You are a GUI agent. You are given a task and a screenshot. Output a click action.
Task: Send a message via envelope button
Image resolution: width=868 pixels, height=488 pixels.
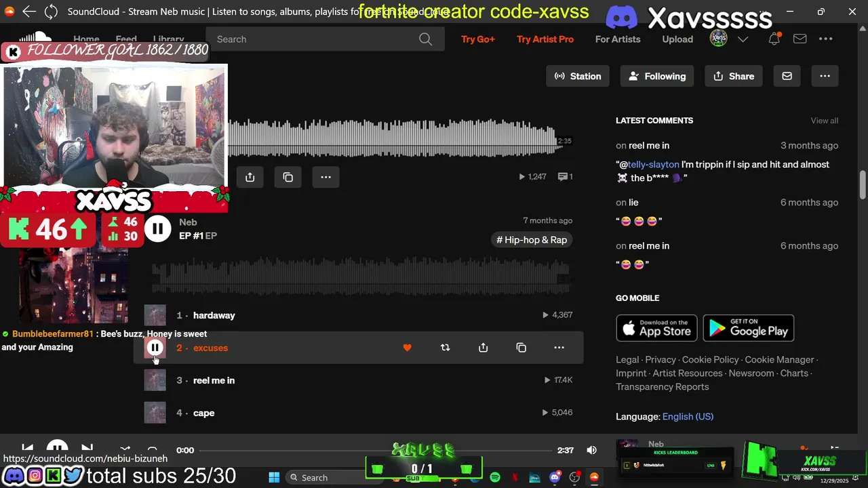point(787,76)
